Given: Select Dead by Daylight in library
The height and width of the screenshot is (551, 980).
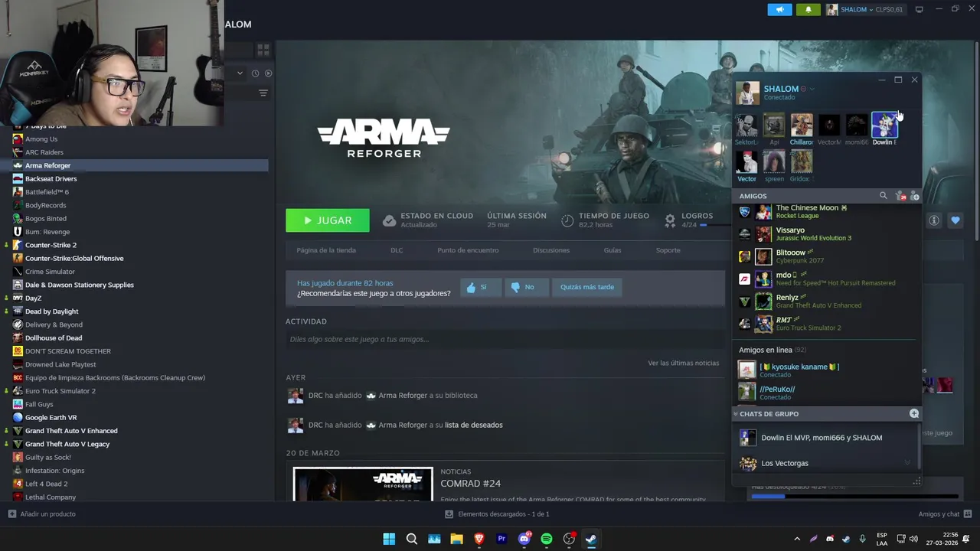Looking at the screenshot, I should [51, 311].
